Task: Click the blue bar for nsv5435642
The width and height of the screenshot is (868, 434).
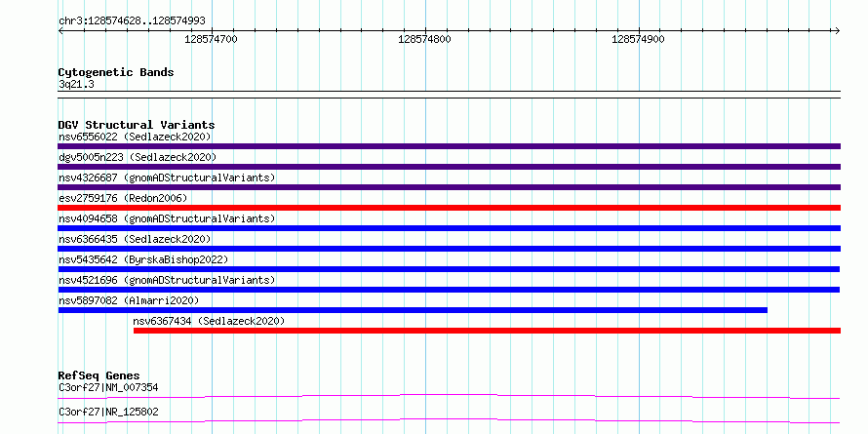Action: click(x=449, y=269)
